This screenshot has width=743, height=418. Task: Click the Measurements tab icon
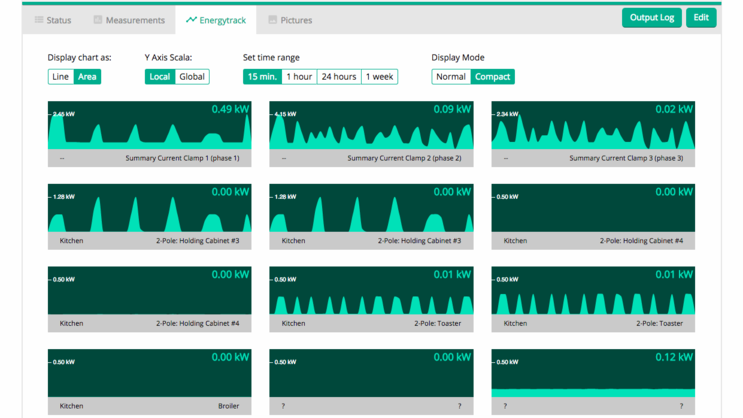[x=98, y=20]
